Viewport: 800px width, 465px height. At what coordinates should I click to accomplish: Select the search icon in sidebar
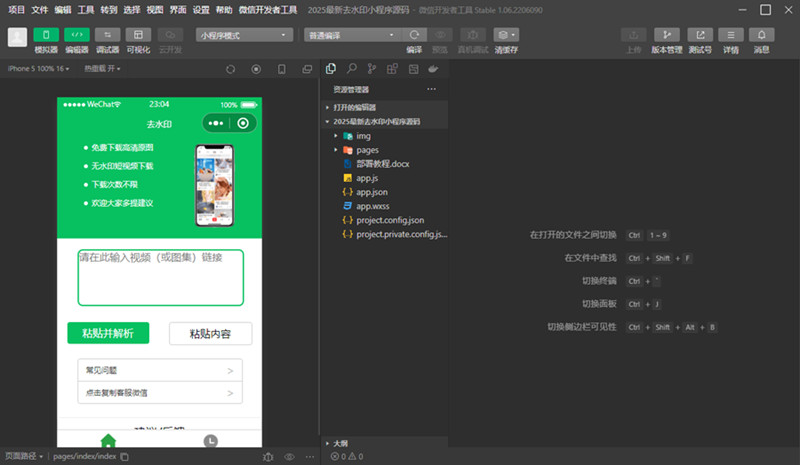352,69
